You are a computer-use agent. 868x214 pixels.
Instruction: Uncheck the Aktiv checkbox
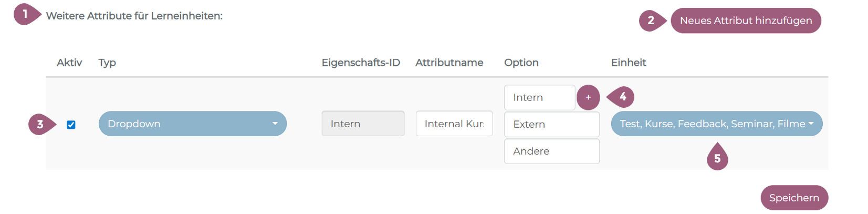[x=71, y=125]
